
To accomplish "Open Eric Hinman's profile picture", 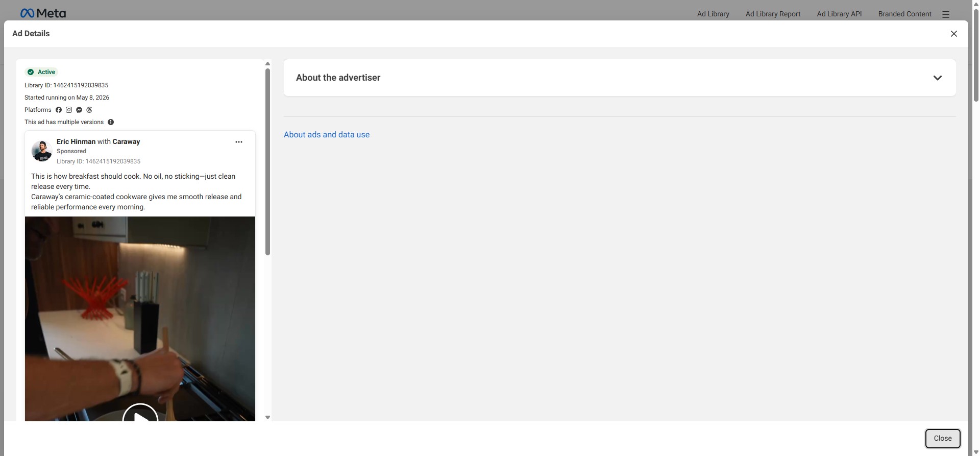I will click(x=42, y=151).
